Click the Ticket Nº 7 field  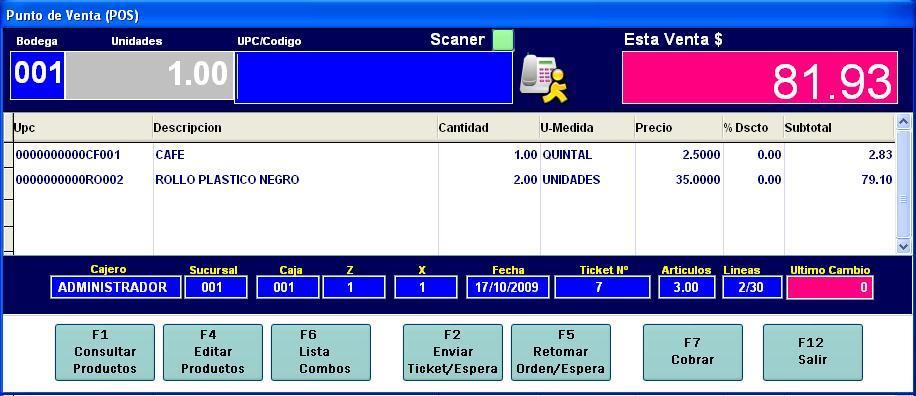[602, 287]
